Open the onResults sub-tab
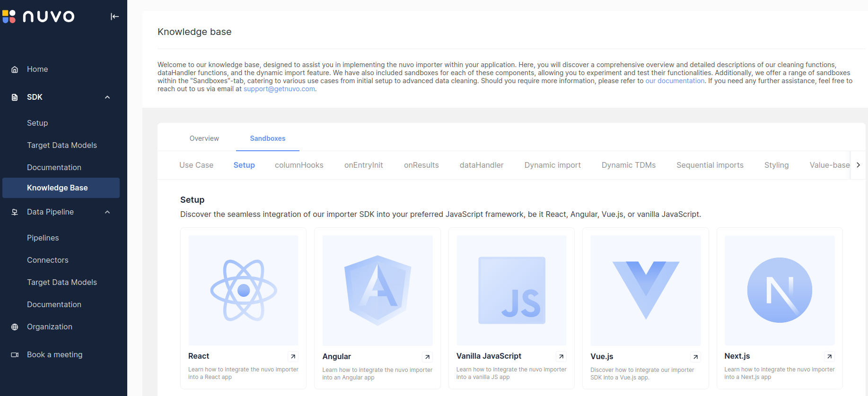Viewport: 868px width, 396px height. click(x=421, y=165)
